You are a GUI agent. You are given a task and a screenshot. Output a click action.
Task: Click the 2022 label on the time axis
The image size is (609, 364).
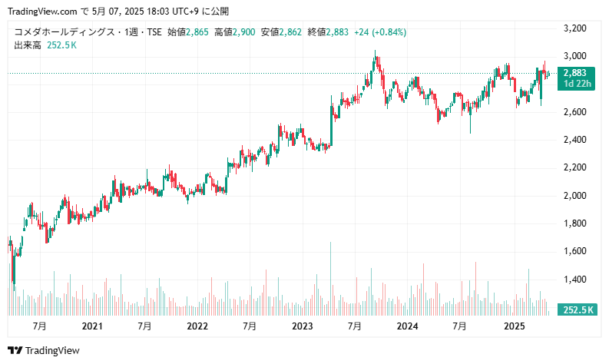click(x=197, y=326)
